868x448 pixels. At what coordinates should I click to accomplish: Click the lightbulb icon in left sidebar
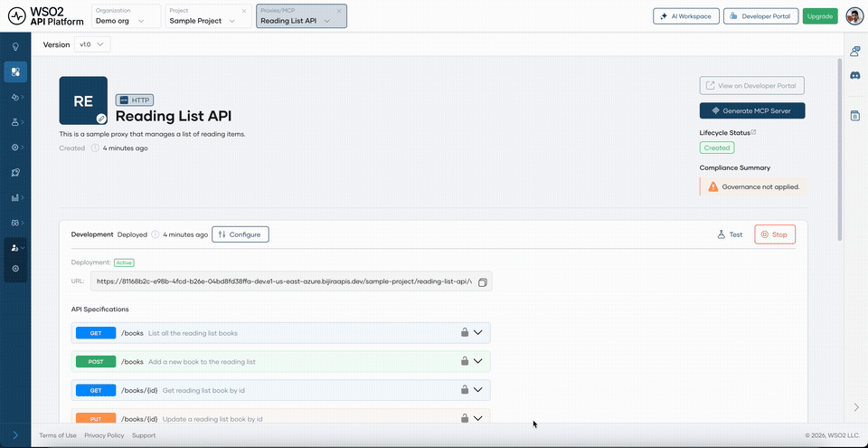tap(15, 47)
